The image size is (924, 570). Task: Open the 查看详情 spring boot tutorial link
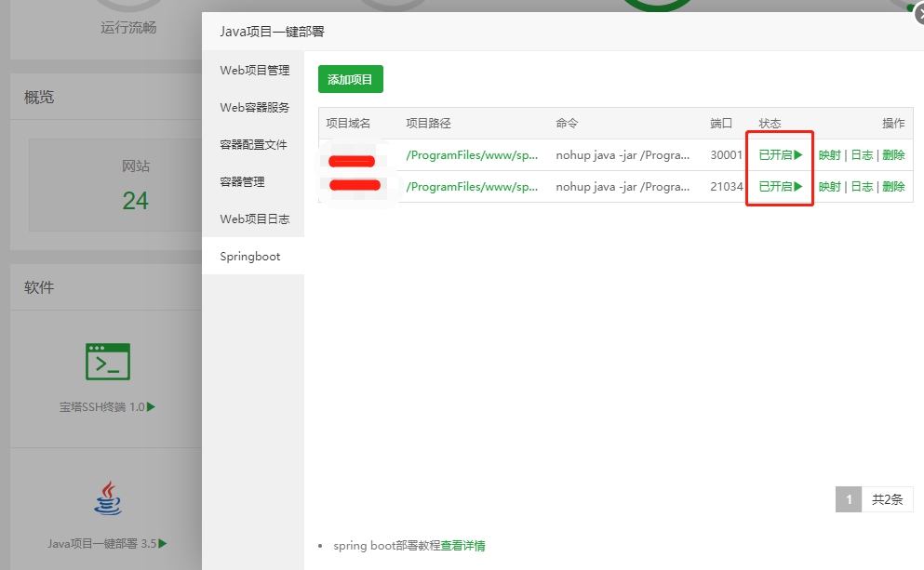pos(463,546)
